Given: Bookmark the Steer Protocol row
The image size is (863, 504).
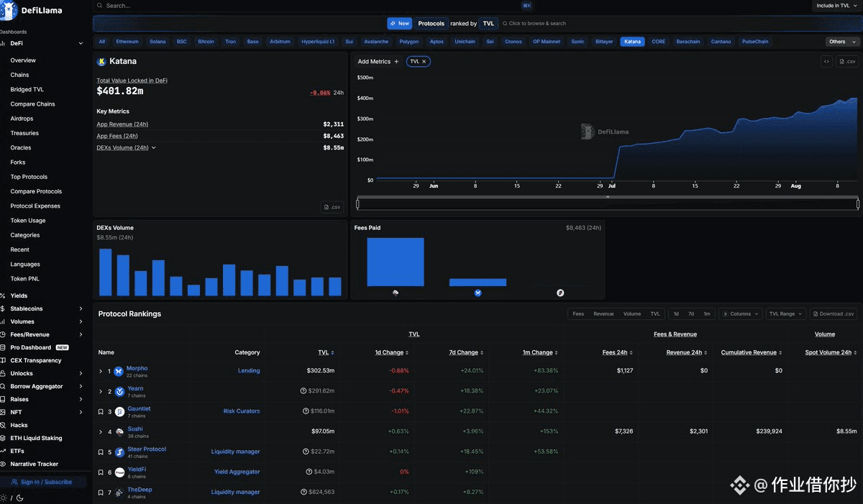Looking at the screenshot, I should (x=101, y=452).
